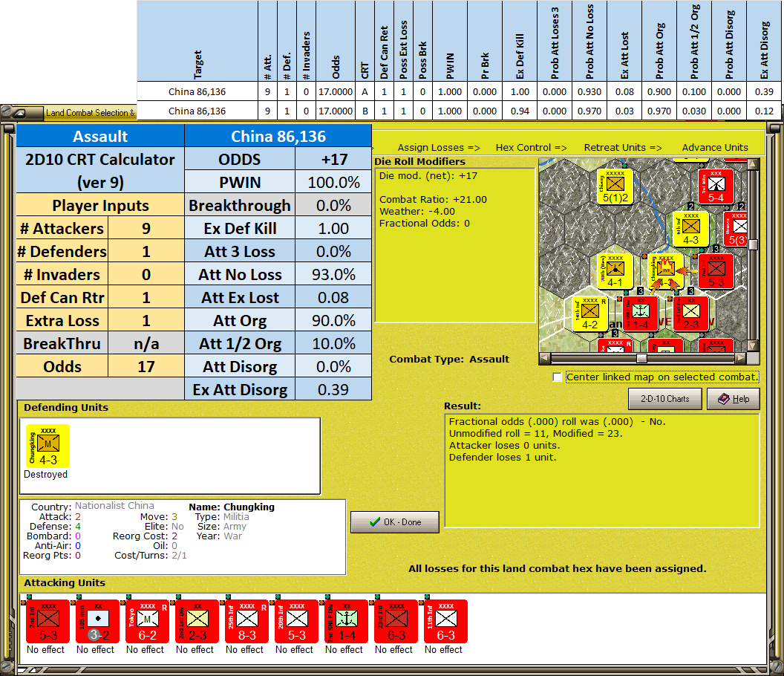Screen dimensions: 784x676
Task: Go to Hex Control step
Action: (531, 148)
